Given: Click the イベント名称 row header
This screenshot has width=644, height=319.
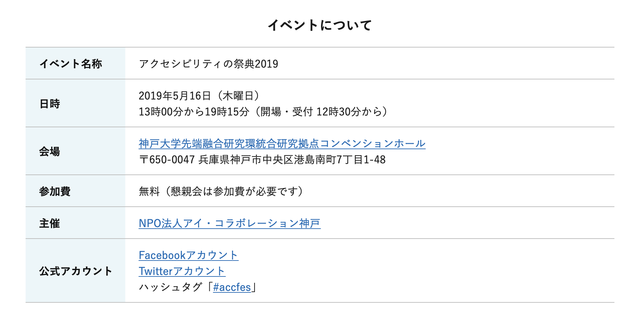Looking at the screenshot, I should (70, 63).
